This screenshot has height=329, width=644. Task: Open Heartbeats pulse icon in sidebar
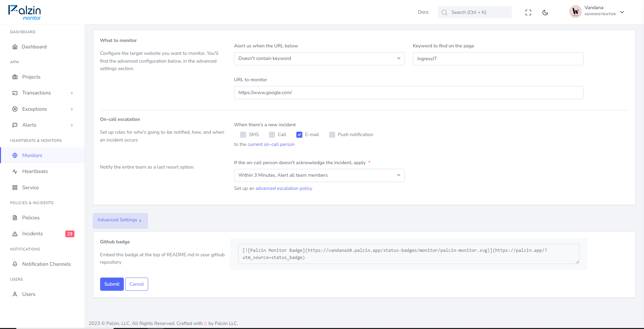(x=15, y=172)
